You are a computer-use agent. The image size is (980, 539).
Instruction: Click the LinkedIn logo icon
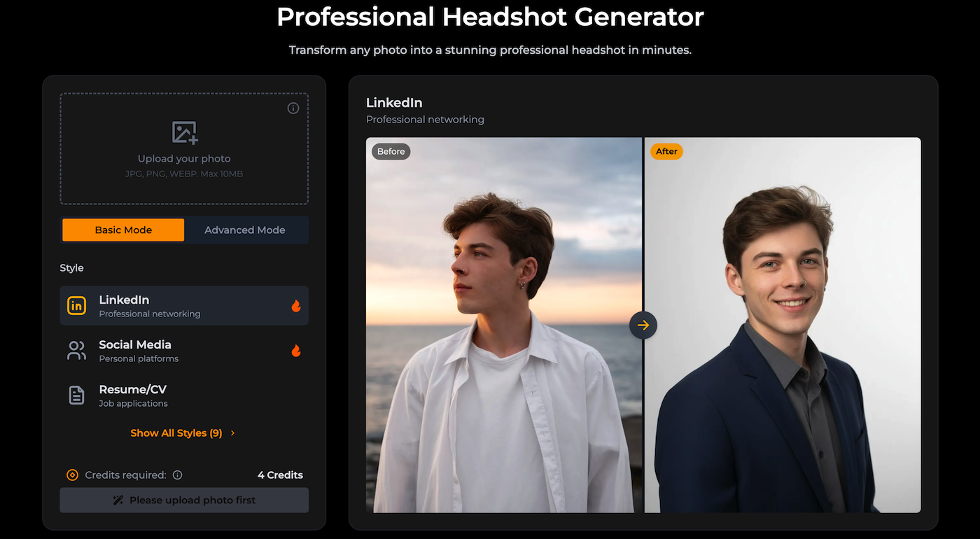pyautogui.click(x=76, y=306)
